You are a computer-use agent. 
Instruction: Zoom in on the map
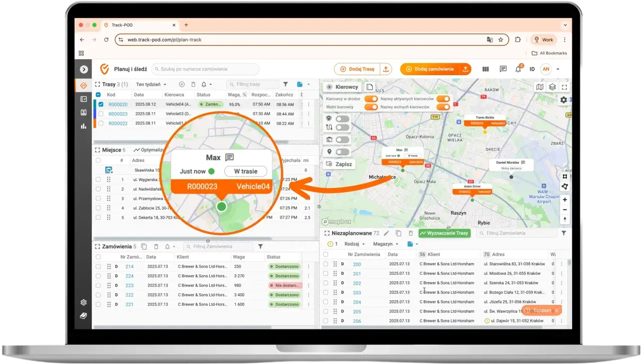(565, 200)
